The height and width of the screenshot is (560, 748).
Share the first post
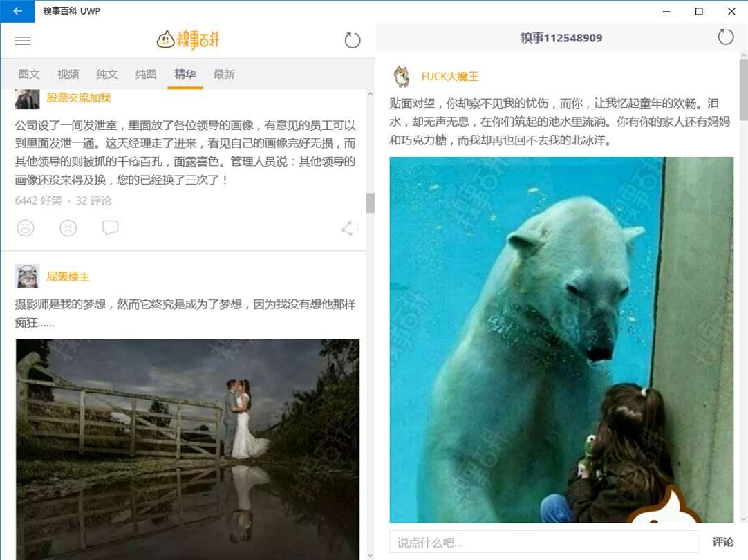point(347,228)
